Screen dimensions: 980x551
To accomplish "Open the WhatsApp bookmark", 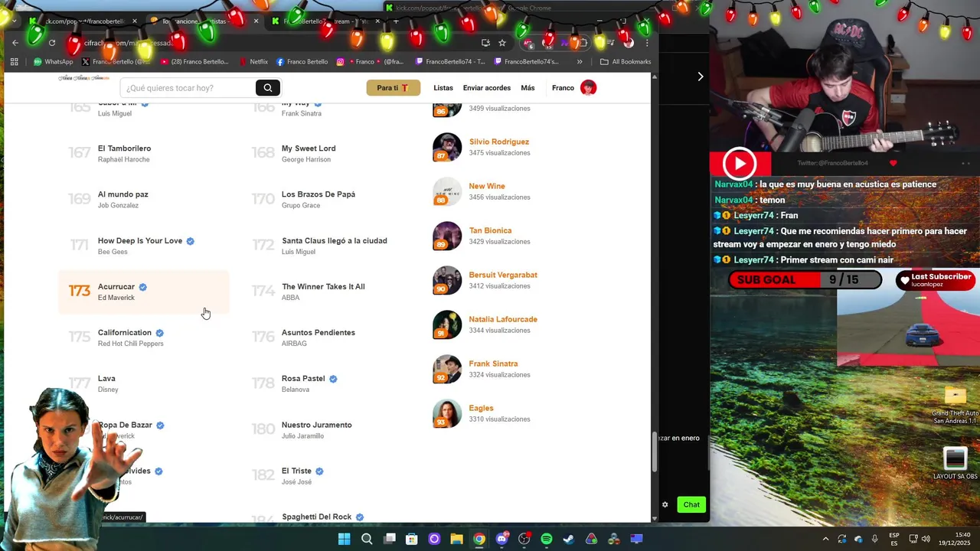I will click(x=53, y=62).
